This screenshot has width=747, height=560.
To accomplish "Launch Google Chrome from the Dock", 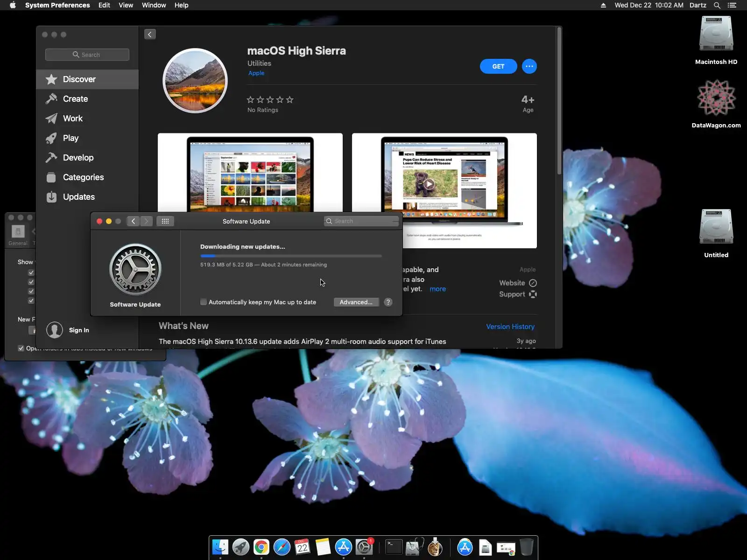I will [261, 547].
